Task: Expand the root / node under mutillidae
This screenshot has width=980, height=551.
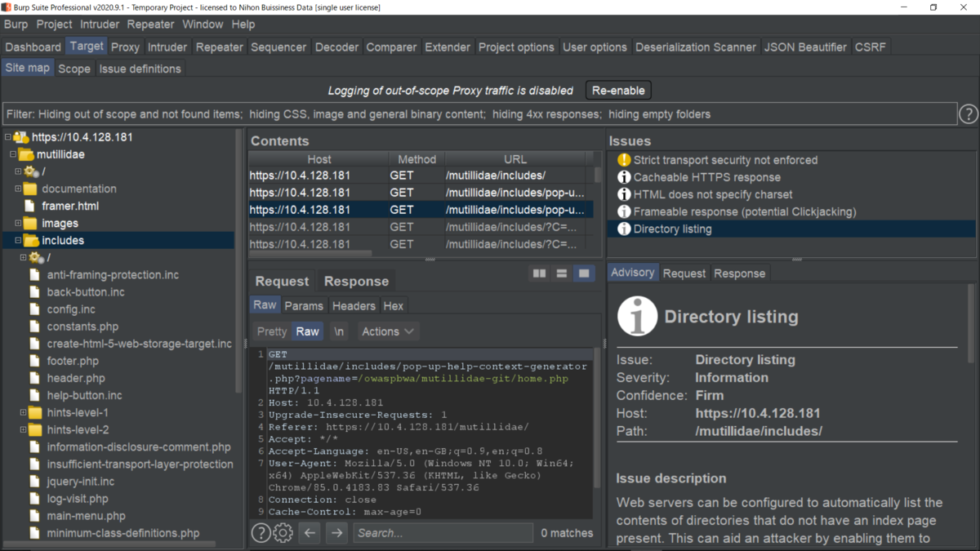Action: tap(18, 171)
